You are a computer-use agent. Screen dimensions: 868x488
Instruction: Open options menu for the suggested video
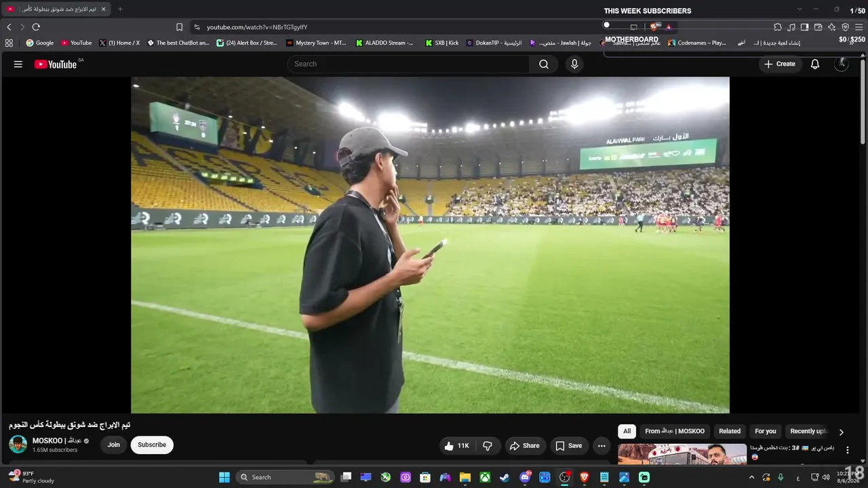click(x=847, y=450)
